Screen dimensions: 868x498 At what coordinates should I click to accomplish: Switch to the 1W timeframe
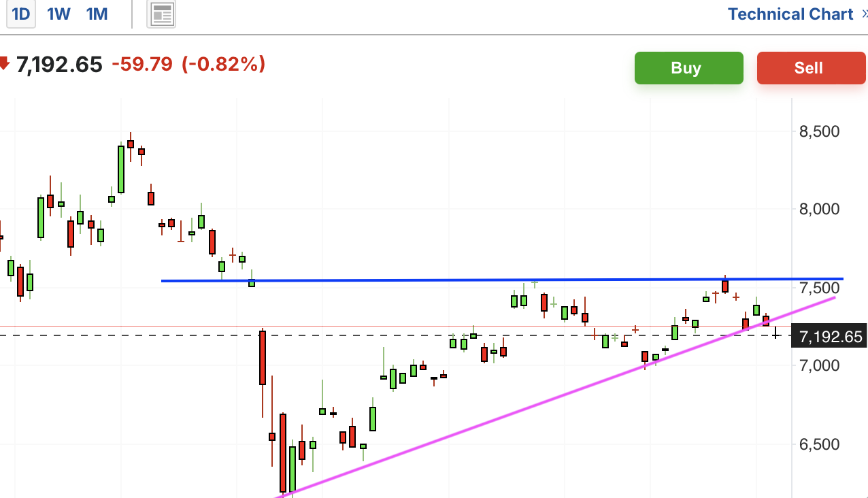point(59,14)
